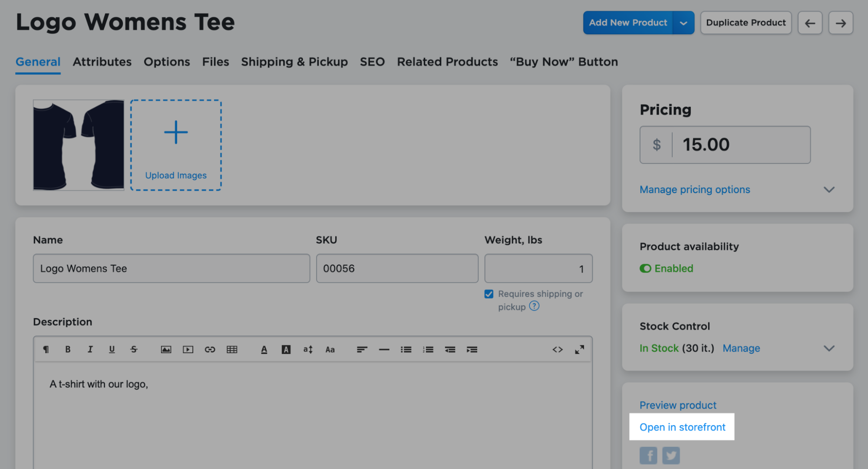Insert a link using the editor toolbar
The width and height of the screenshot is (868, 469).
pos(210,349)
